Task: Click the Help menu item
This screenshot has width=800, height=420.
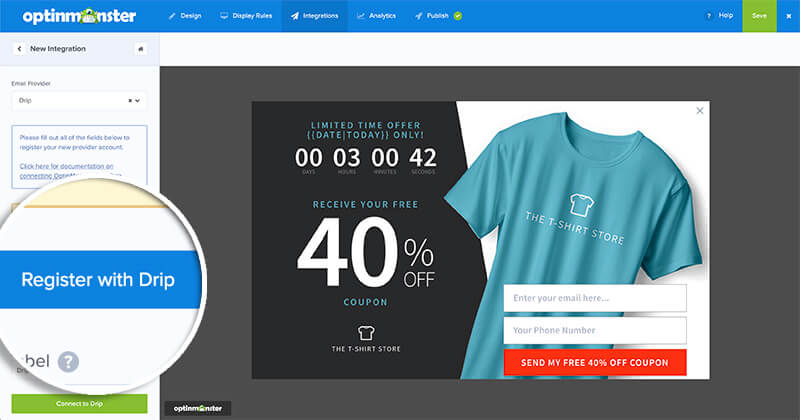Action: click(x=719, y=16)
